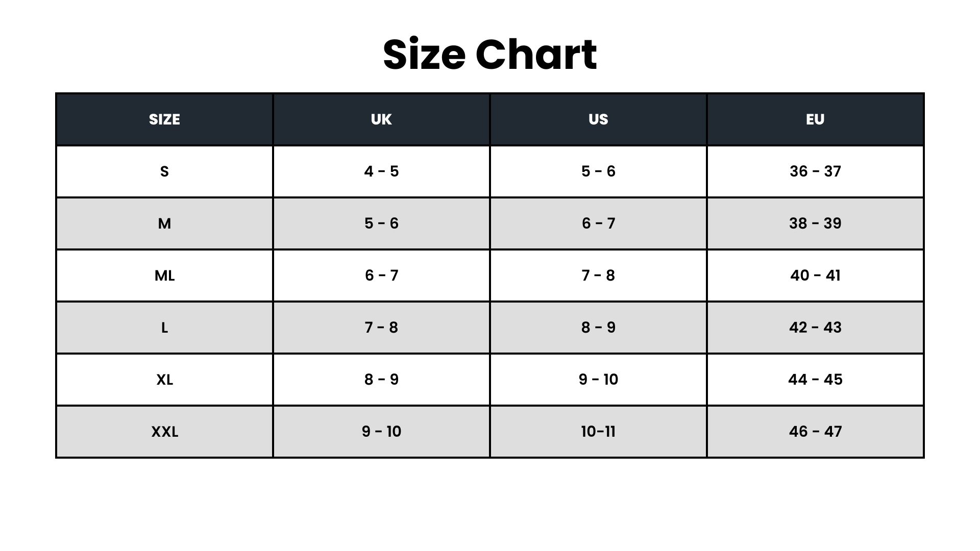Click the L size row label
This screenshot has height=551, width=980.
pos(164,328)
